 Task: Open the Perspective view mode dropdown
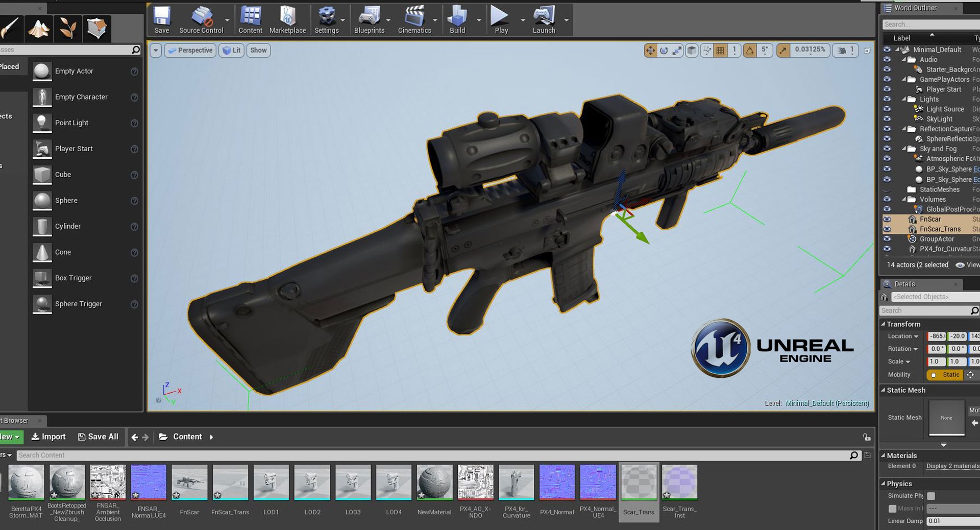coord(190,50)
